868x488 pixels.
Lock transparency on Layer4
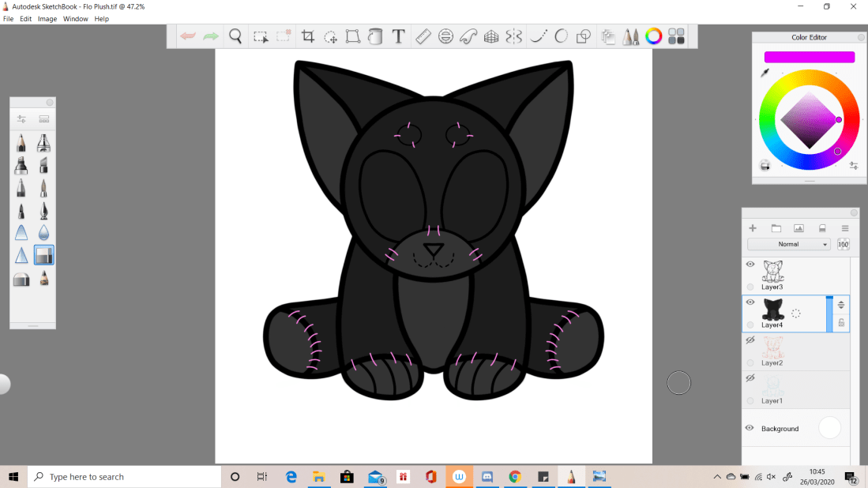pos(841,323)
